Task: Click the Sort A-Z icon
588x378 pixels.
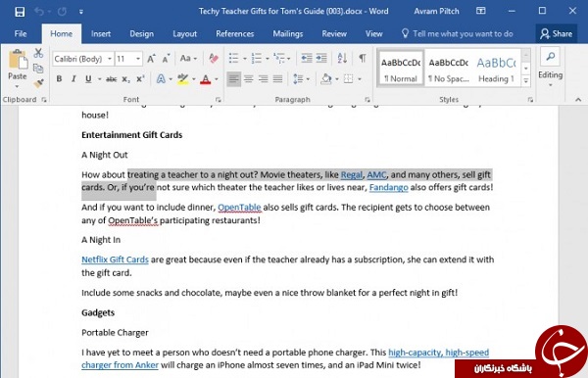Action: (342, 59)
